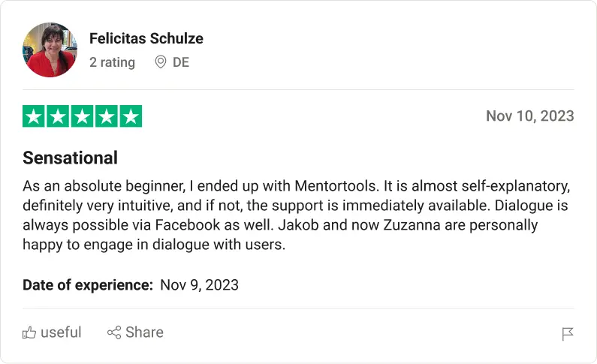597x364 pixels.
Task: Click the fifth green star
Action: click(131, 116)
